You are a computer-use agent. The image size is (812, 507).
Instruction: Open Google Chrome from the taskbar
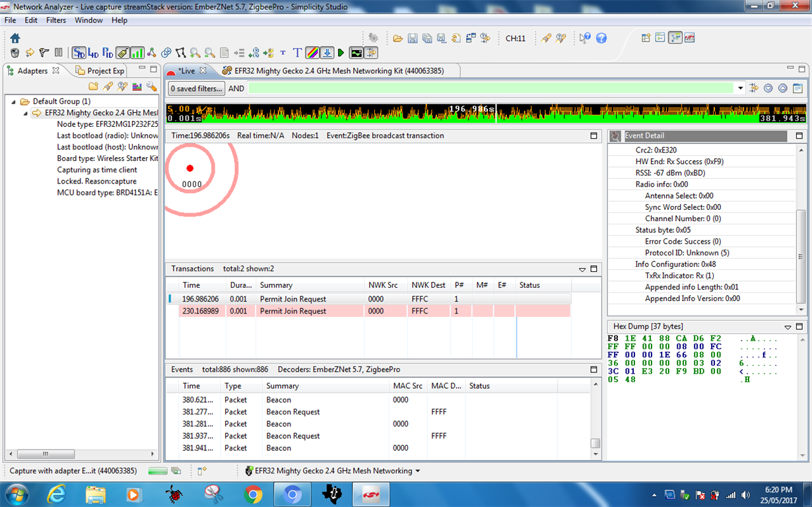[x=252, y=494]
